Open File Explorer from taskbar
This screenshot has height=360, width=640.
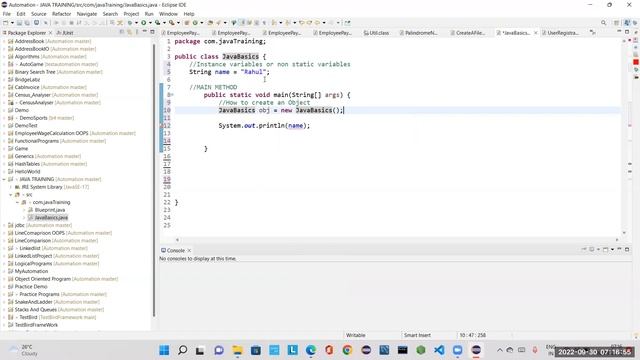click(237, 350)
